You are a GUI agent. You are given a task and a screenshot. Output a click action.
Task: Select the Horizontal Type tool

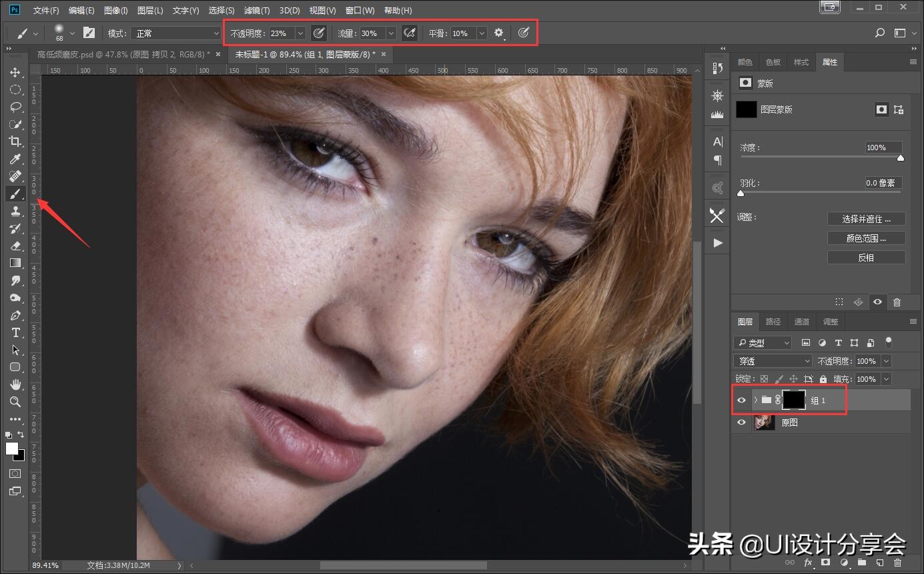[x=15, y=332]
